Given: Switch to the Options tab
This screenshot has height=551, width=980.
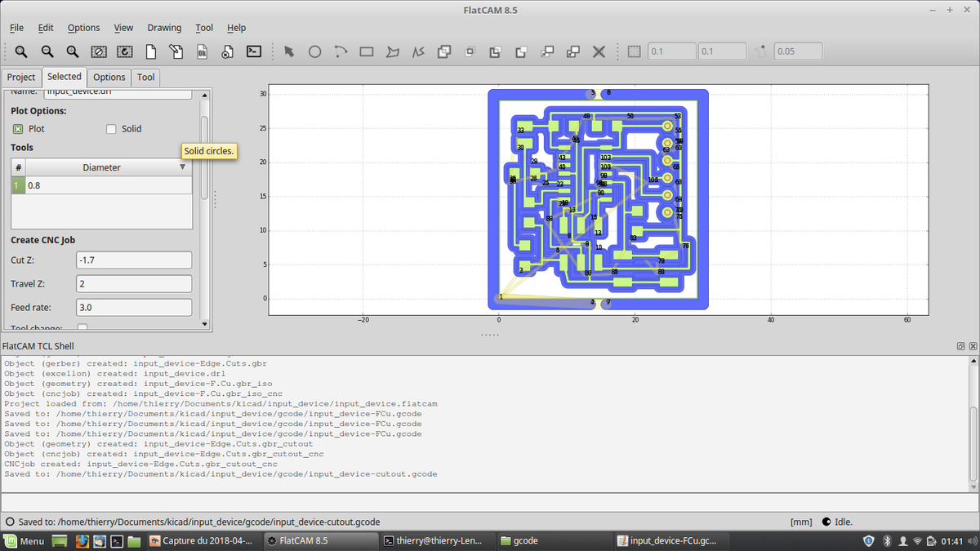Looking at the screenshot, I should 109,77.
